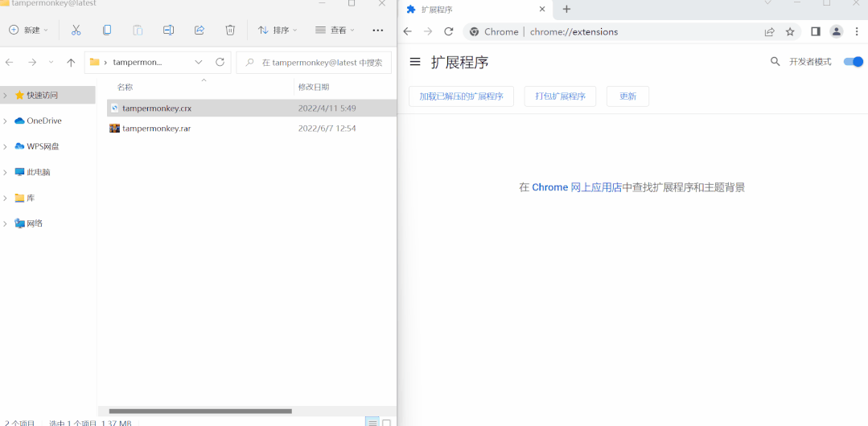Open the Chrome three-dot menu
This screenshot has width=868, height=426.
click(857, 31)
